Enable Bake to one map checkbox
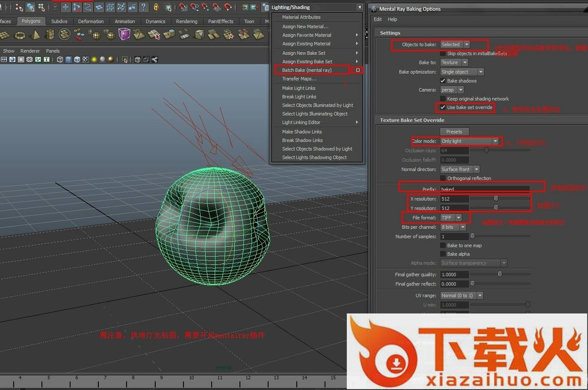The height and width of the screenshot is (390, 588). coord(443,245)
